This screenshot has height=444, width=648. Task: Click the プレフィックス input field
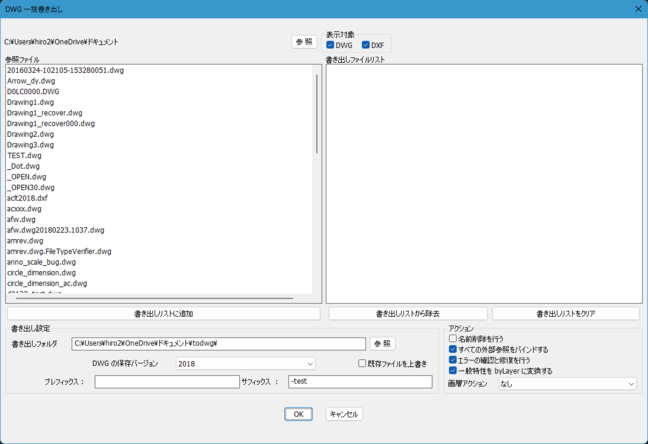click(166, 382)
